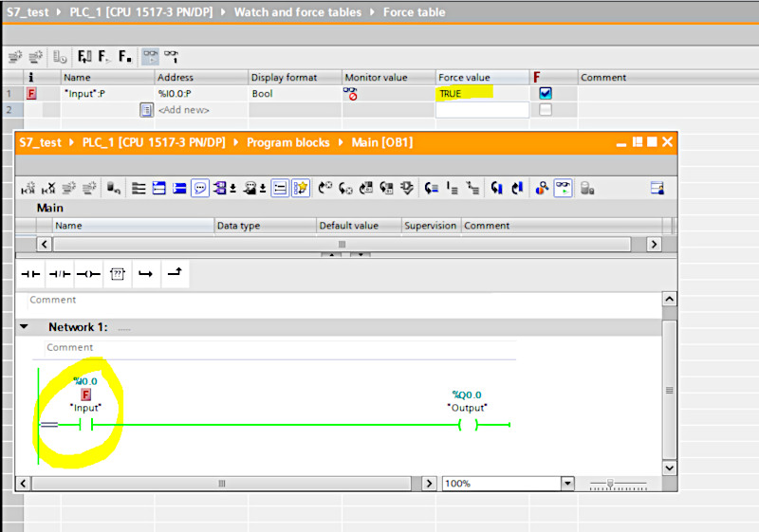The height and width of the screenshot is (532, 759).
Task: Click the network Comment field under Network 1
Action: [281, 348]
